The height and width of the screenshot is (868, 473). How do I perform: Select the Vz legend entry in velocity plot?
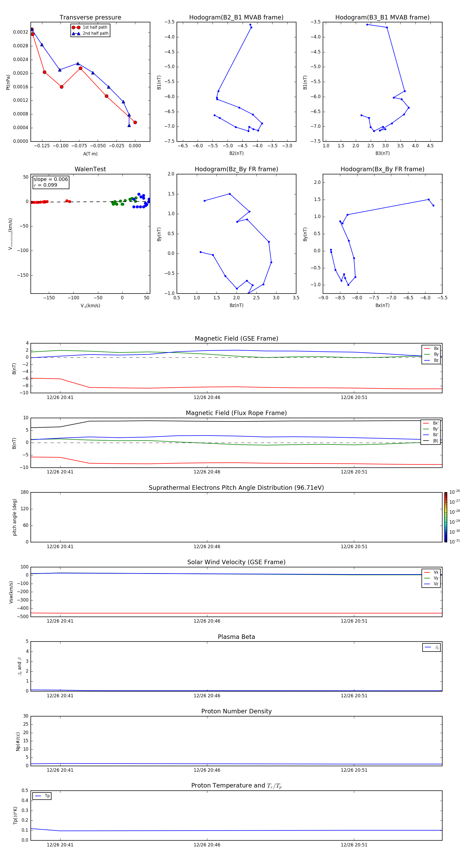click(x=431, y=584)
